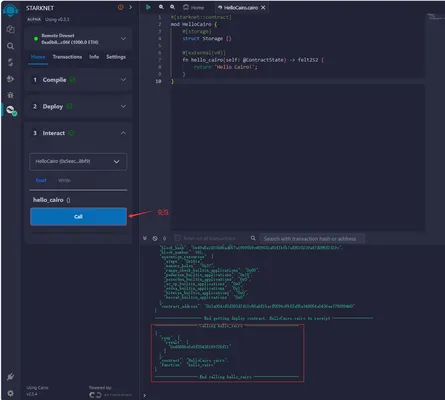
Task: Close the HelloCairo.cairo editor tab
Action: [x=263, y=7]
